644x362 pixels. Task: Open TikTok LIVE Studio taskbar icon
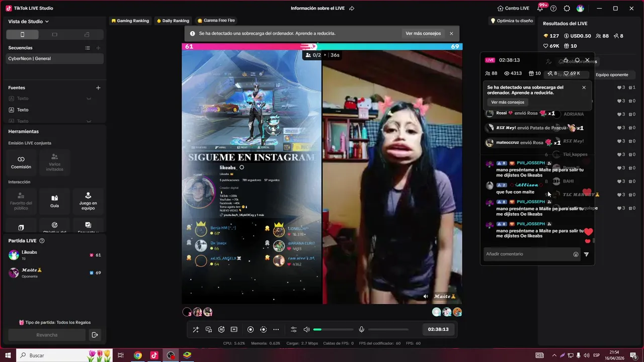(154, 355)
